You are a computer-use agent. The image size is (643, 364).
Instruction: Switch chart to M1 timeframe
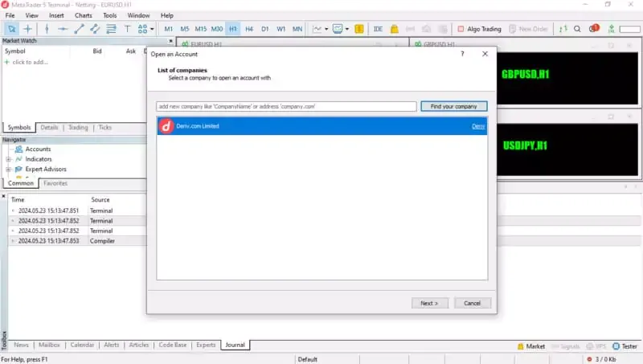[x=169, y=29]
